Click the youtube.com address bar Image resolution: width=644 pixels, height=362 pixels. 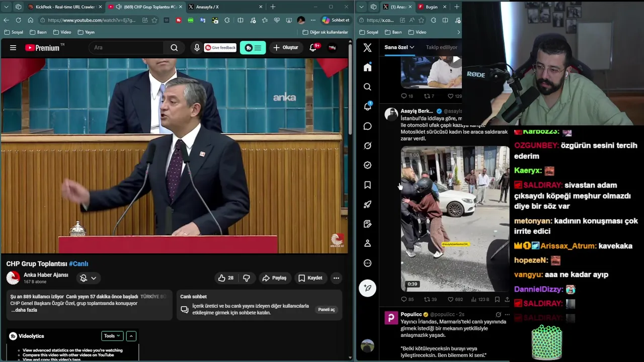click(x=92, y=20)
